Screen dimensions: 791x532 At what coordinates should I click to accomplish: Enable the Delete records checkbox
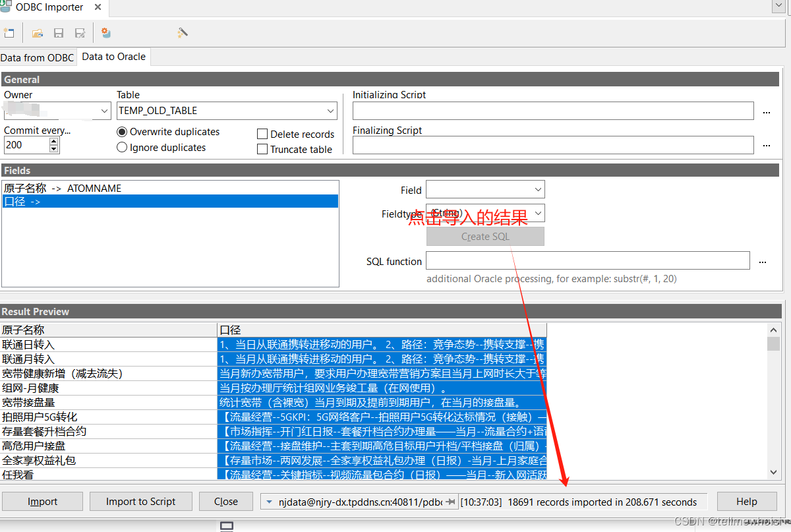[x=262, y=134]
